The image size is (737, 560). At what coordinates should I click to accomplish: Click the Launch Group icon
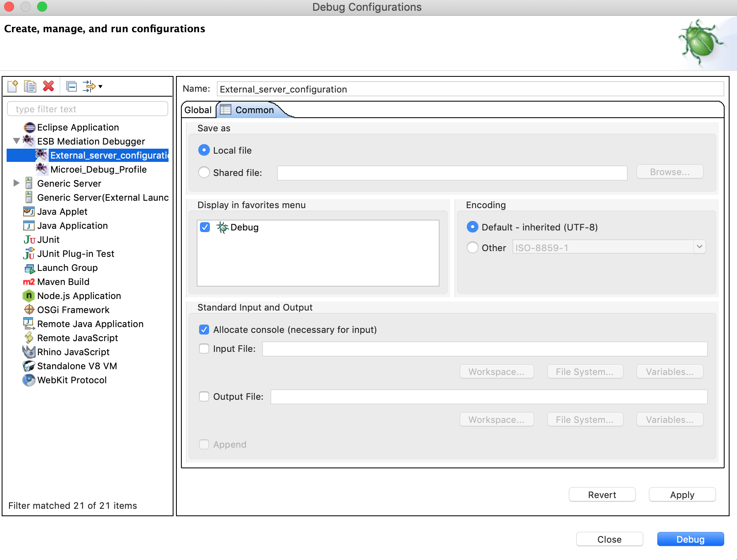(x=29, y=268)
